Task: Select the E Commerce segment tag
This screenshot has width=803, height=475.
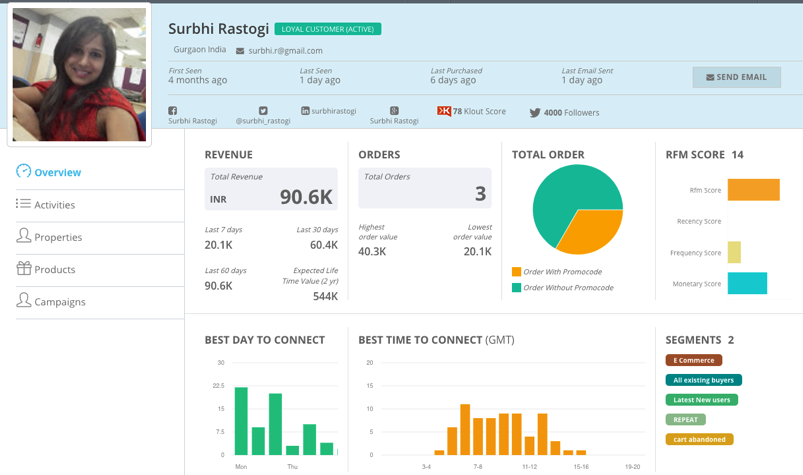Action: [693, 360]
